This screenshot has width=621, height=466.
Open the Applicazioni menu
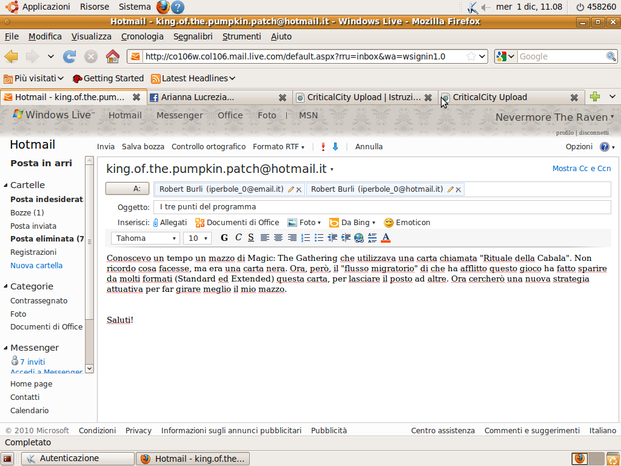[46, 7]
